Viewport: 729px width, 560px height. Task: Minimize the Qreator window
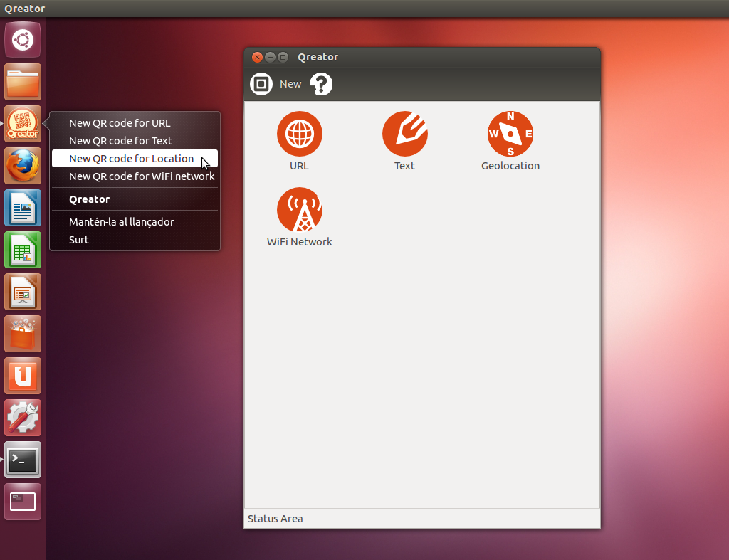tap(270, 57)
